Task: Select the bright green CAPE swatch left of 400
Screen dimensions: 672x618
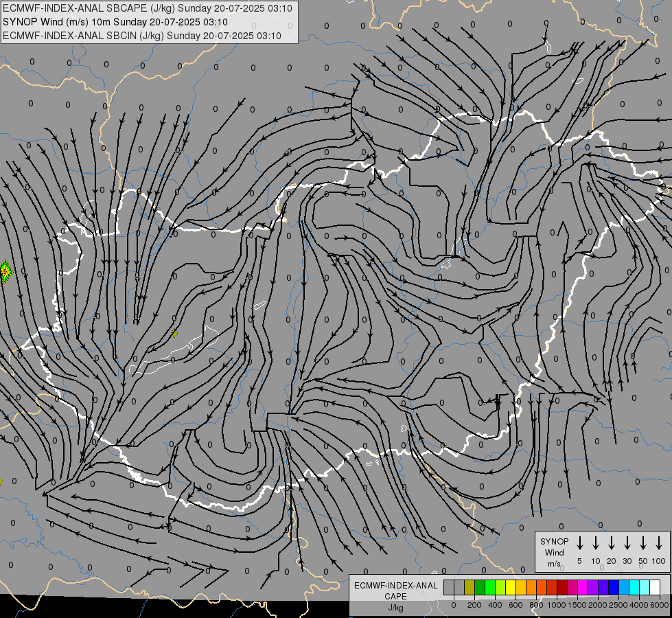Action: [x=490, y=587]
